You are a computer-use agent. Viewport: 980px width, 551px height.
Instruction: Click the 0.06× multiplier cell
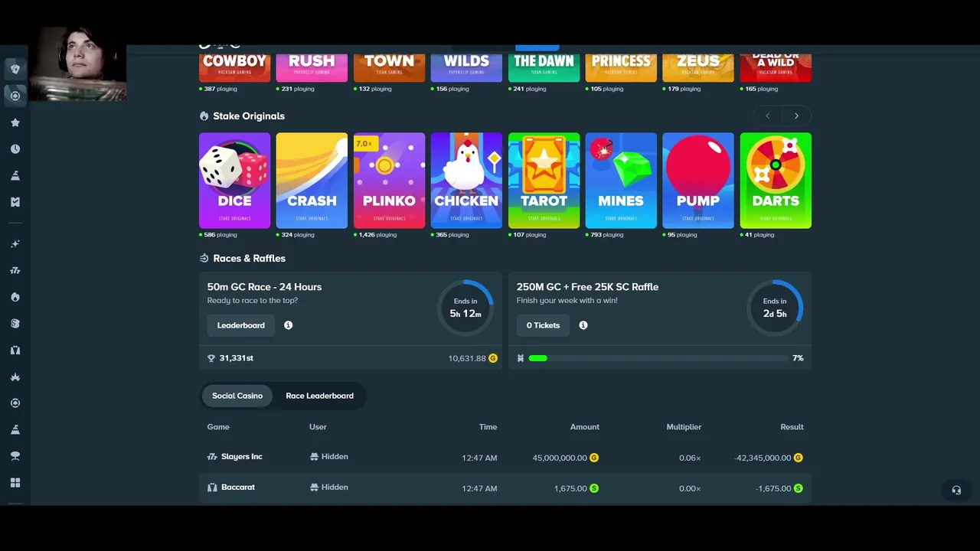click(690, 458)
